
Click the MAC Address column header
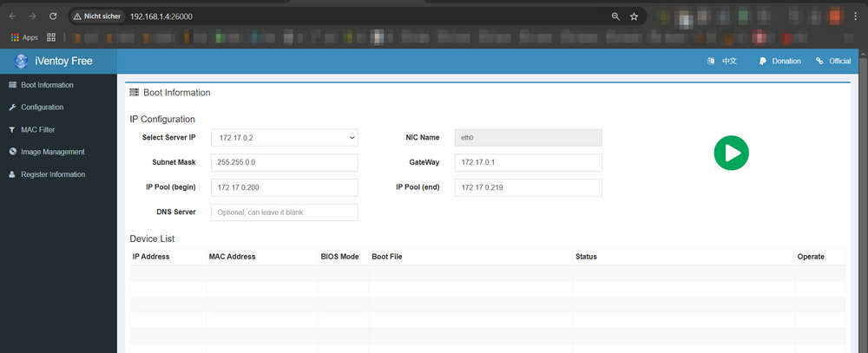click(x=232, y=257)
